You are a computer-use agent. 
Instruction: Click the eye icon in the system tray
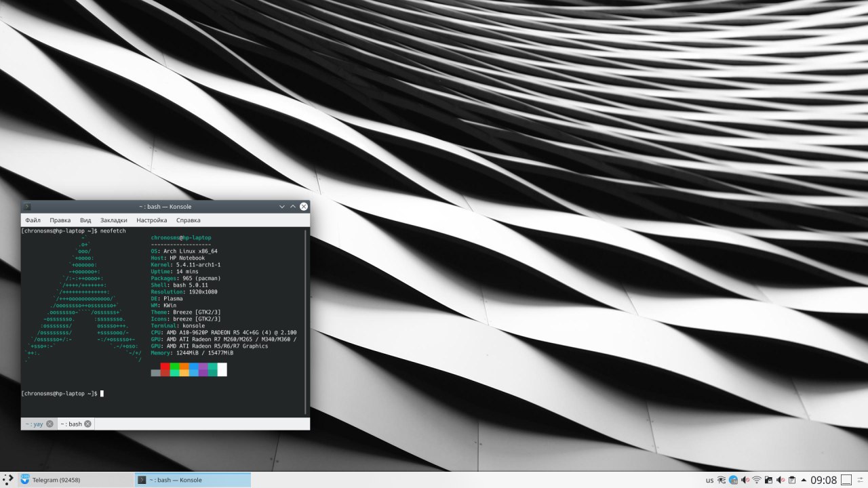tap(722, 480)
